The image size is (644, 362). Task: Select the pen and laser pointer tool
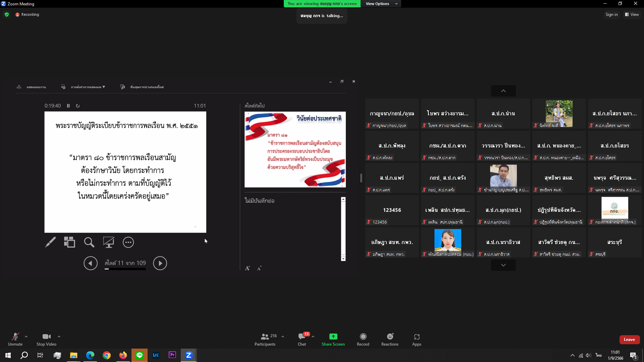point(50,242)
